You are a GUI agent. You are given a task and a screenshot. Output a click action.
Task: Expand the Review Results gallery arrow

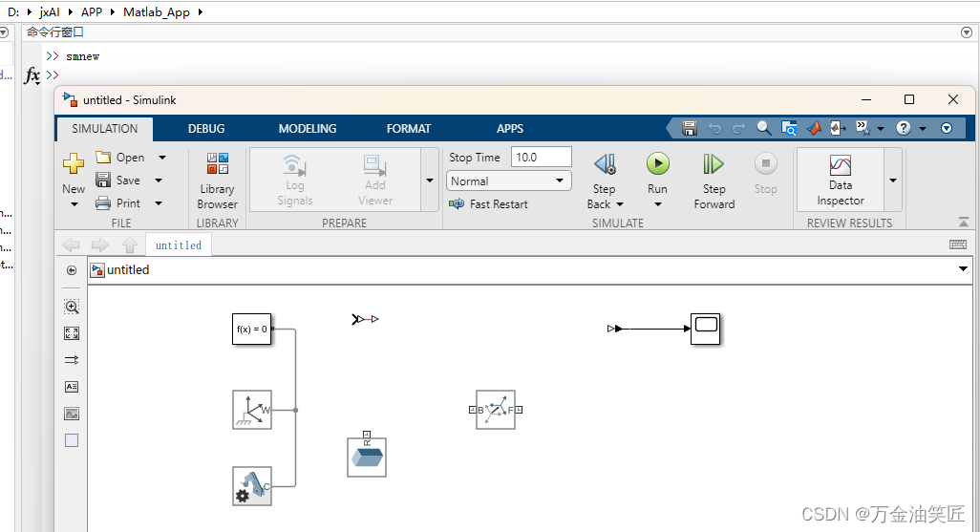coord(893,181)
